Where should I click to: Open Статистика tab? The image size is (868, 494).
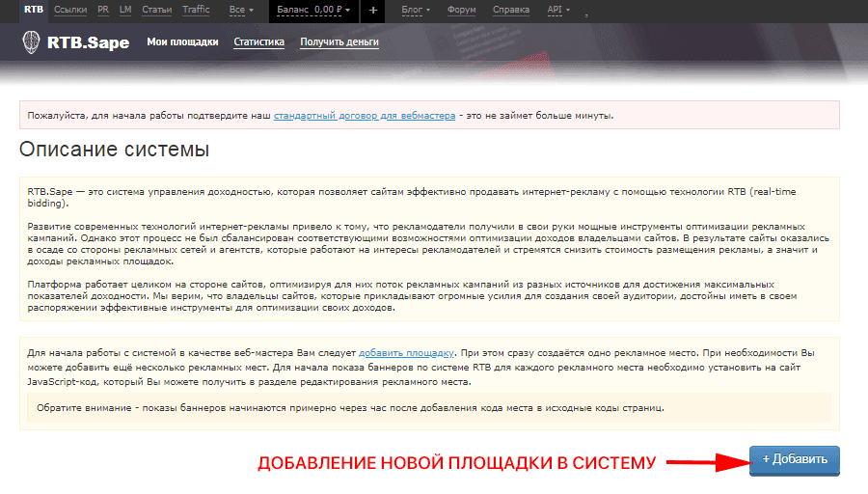click(x=259, y=42)
